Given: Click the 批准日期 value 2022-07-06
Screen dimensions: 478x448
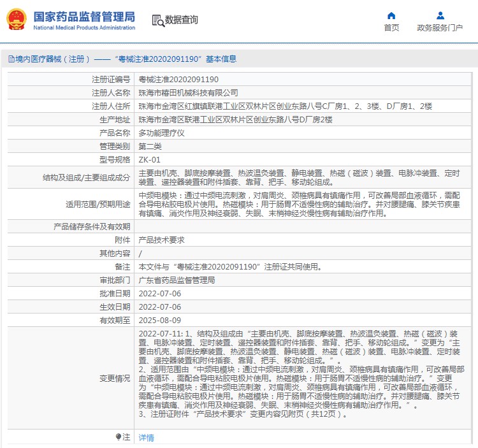Looking at the screenshot, I should 160,294.
